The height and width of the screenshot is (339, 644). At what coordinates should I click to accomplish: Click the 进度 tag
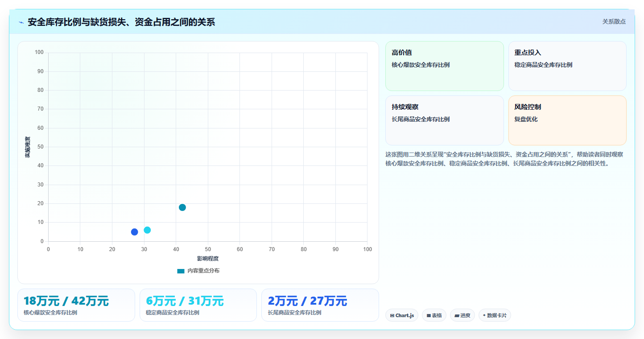click(x=462, y=315)
